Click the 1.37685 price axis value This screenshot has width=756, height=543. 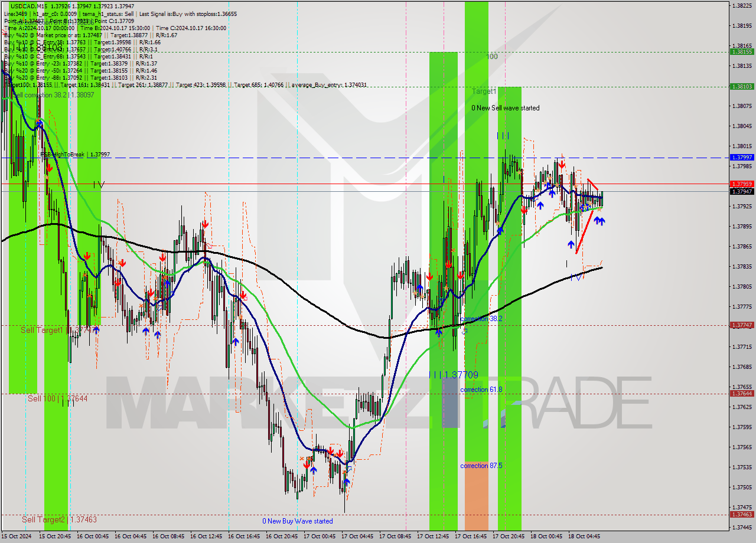click(x=742, y=367)
